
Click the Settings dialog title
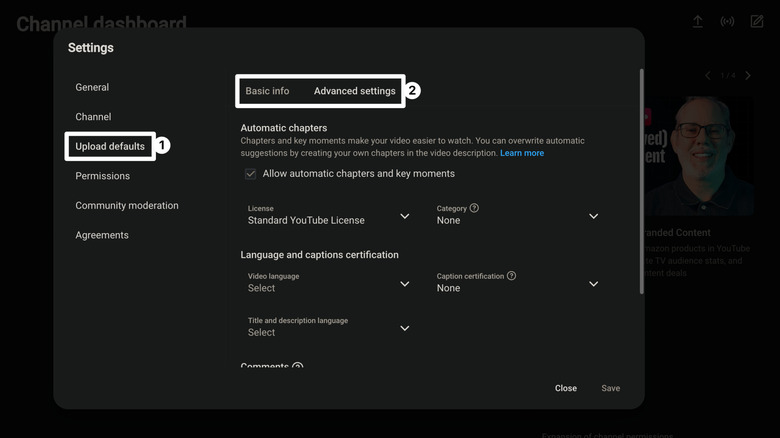91,48
